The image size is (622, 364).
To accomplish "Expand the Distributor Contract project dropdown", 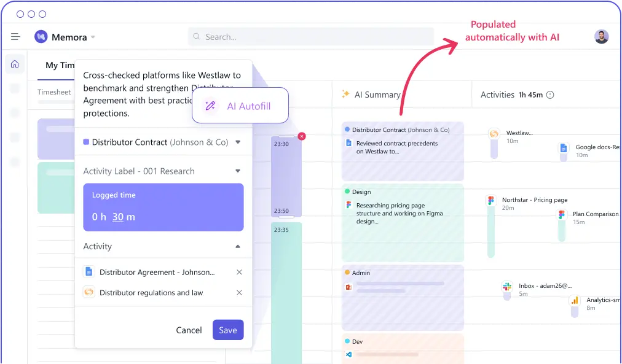I will [238, 142].
